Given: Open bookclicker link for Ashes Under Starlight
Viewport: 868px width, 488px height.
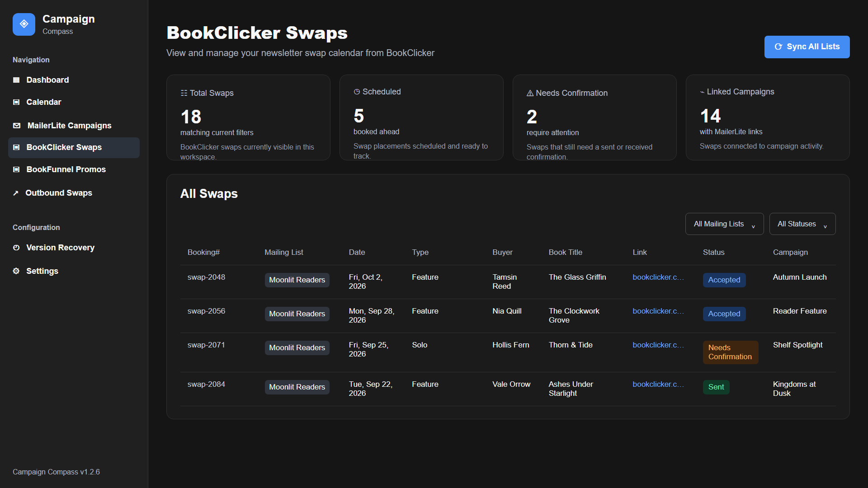Looking at the screenshot, I should 658,385.
